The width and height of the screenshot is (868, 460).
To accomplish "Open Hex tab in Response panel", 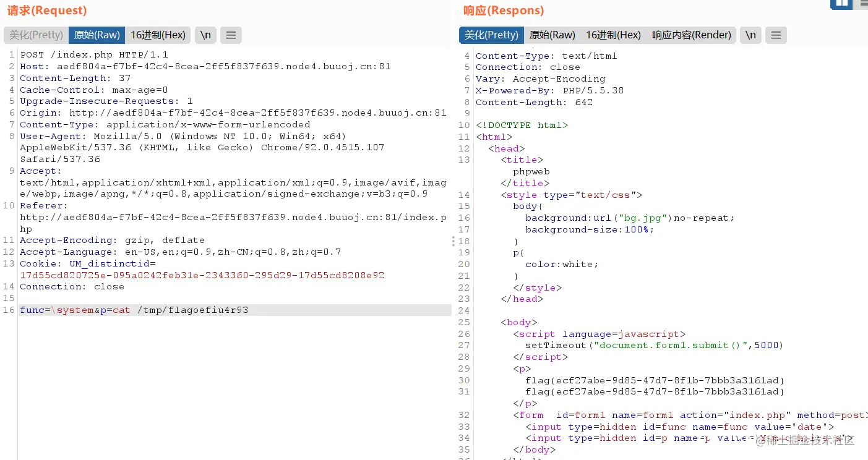I will pos(613,35).
